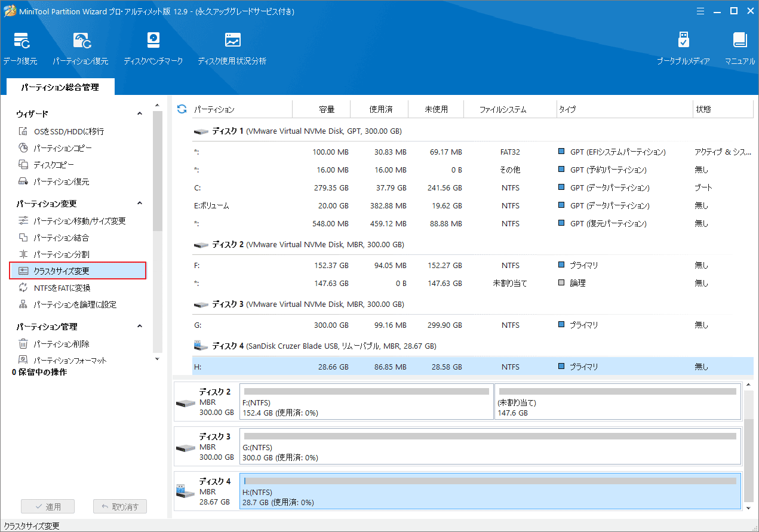The height and width of the screenshot is (532, 759).
Task: Choose NTFSをFATに変換
Action: coord(54,288)
